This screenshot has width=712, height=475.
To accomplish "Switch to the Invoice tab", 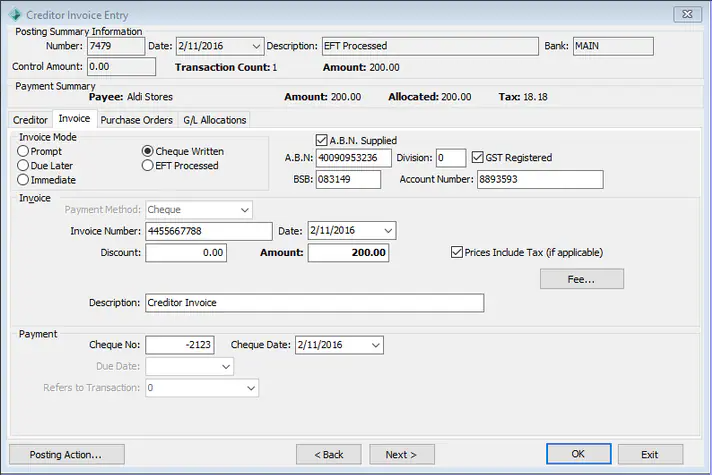I will tap(74, 119).
